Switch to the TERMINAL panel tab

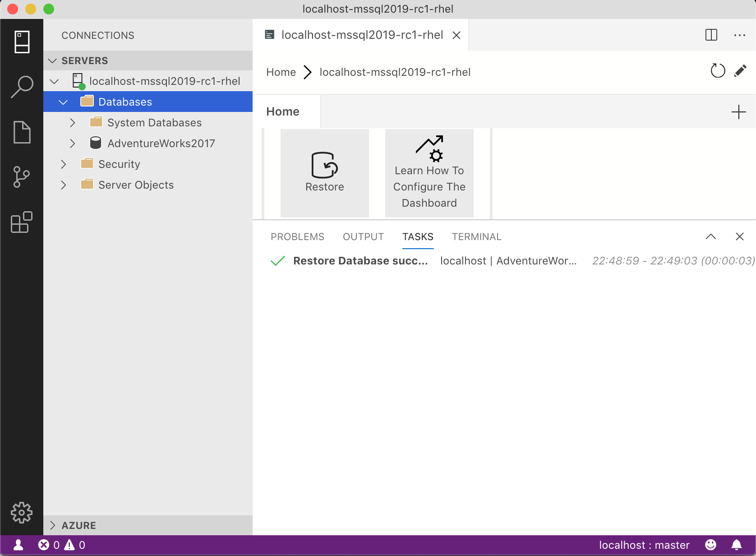pyautogui.click(x=477, y=237)
